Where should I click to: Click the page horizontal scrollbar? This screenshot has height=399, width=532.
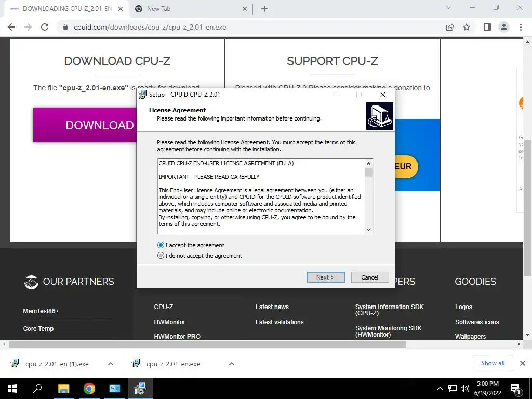[207, 344]
